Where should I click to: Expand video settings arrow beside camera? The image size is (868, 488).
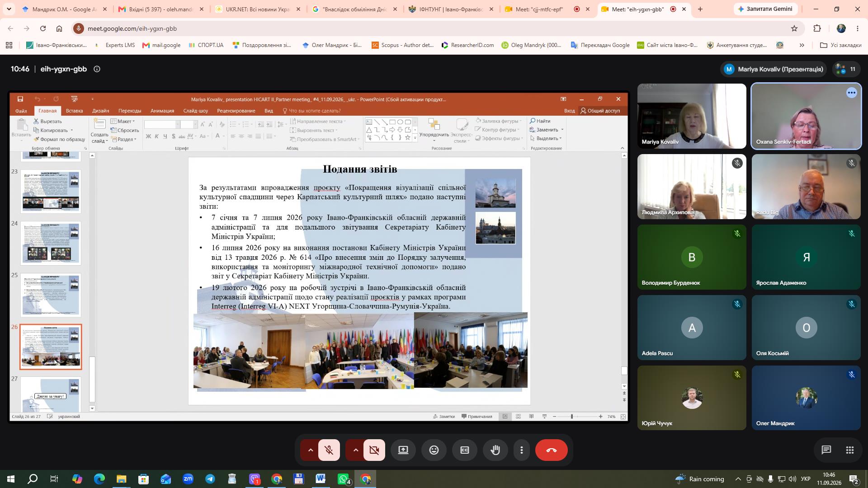click(356, 450)
